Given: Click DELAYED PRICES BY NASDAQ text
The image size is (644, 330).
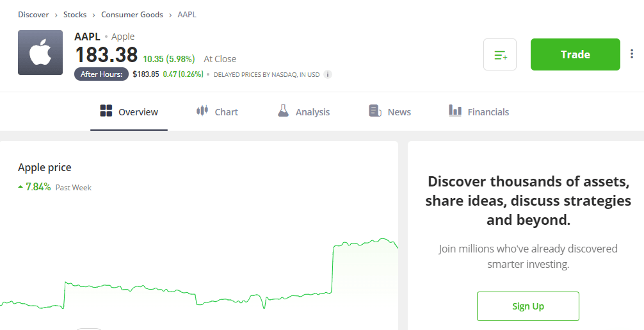Looking at the screenshot, I should [266, 75].
